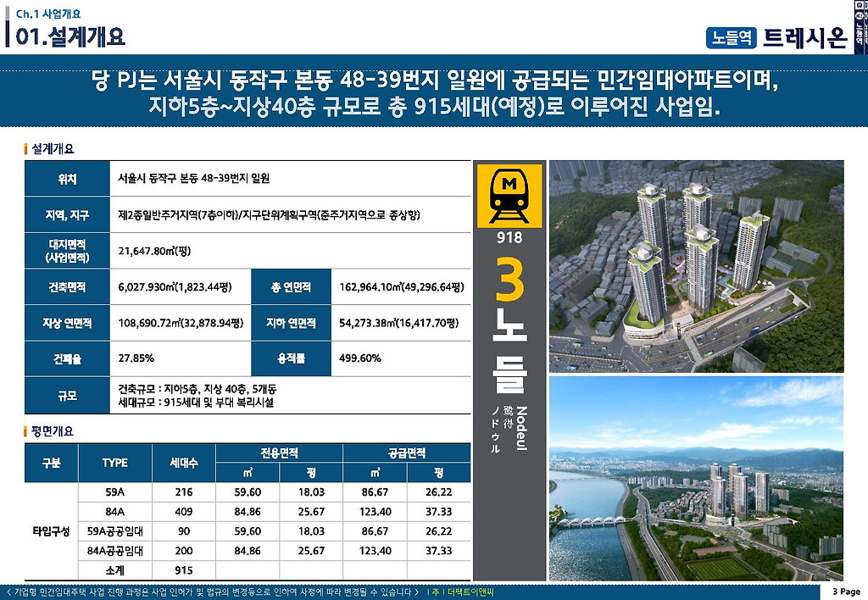Click the 트레시온 brand title text
This screenshot has width=868, height=600.
point(805,37)
